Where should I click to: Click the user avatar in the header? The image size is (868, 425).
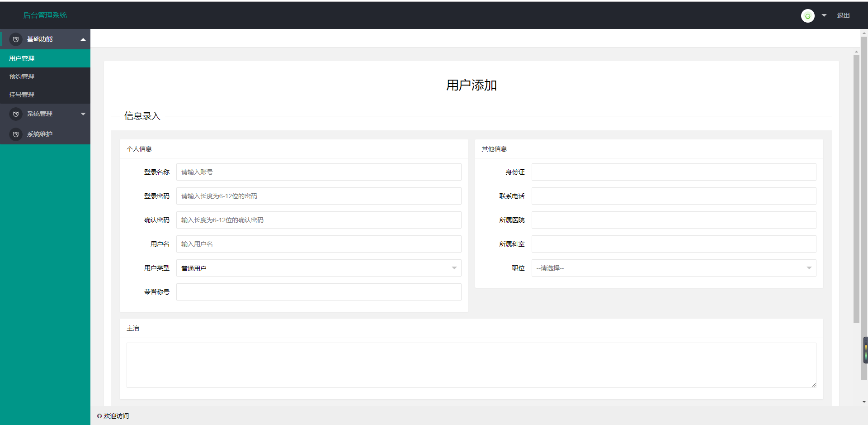click(x=807, y=16)
